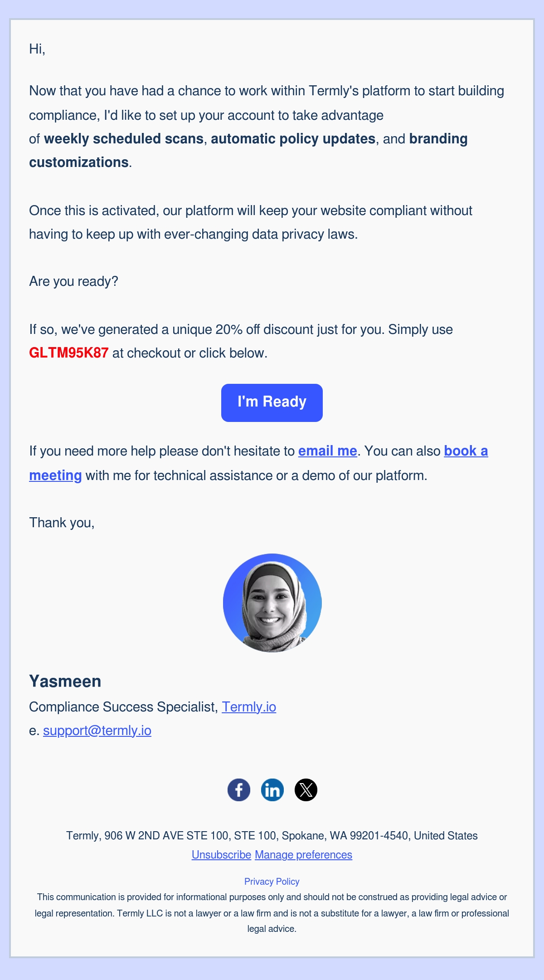
Task: Open Manage preferences link
Action: [303, 855]
